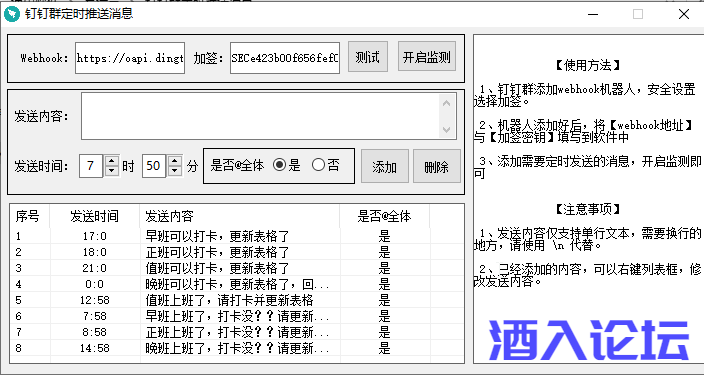Click sequence number 1 in the list
Screen dimensions: 704x375
point(18,236)
